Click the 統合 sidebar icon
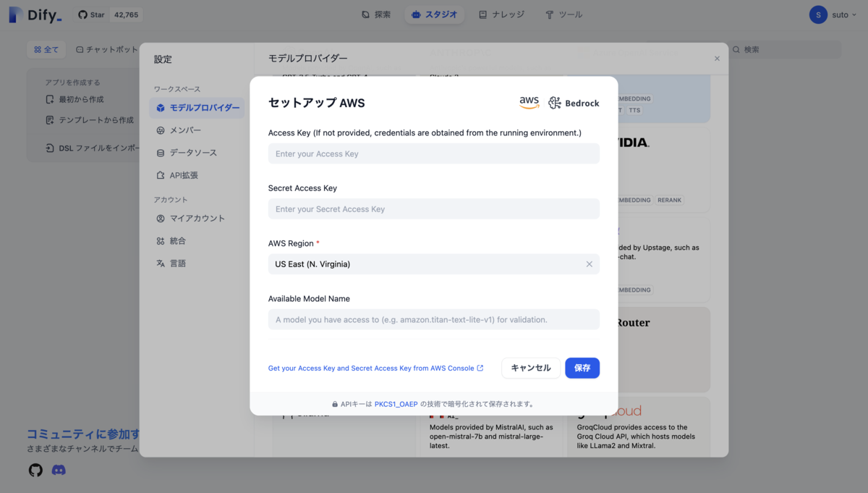Viewport: 868px width, 493px height. click(161, 241)
